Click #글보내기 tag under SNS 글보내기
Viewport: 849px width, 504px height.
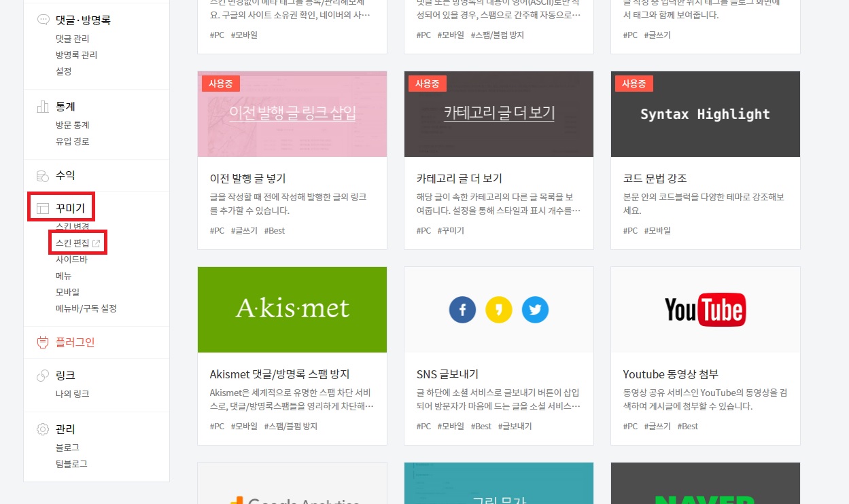point(515,427)
